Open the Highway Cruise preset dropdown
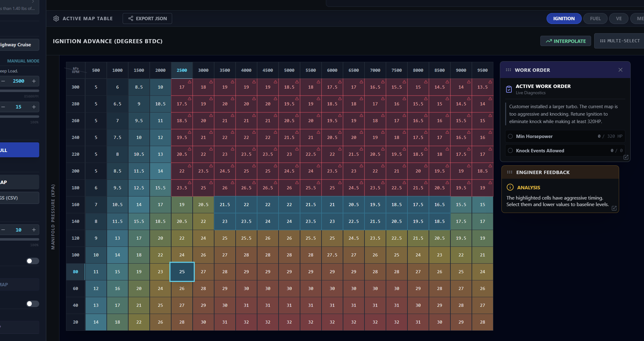644x341 pixels. point(19,45)
